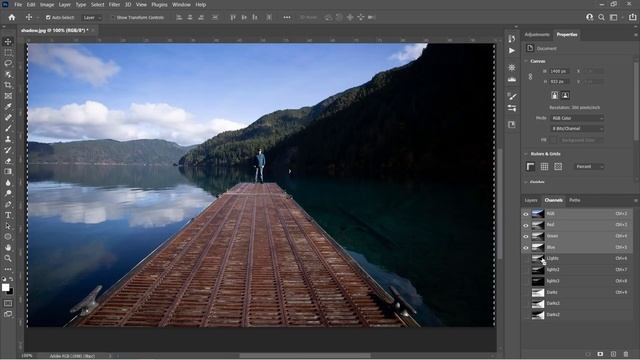
Task: Toggle Auto-Select checkbox
Action: (x=48, y=18)
